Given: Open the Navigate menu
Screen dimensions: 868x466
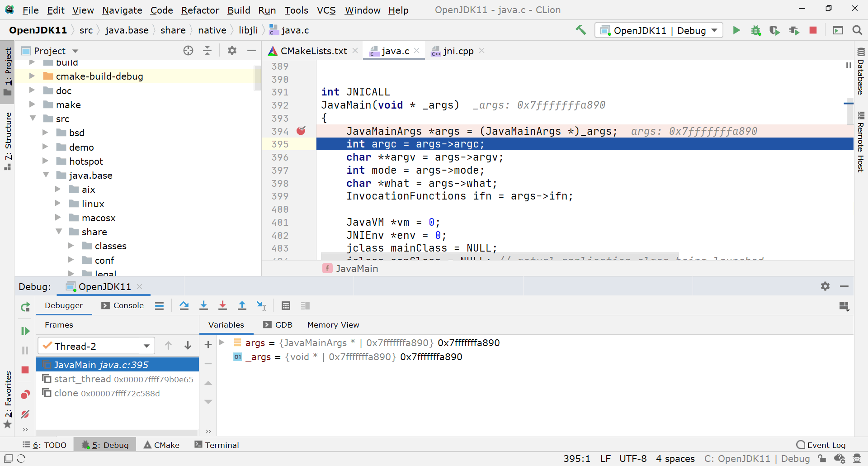Looking at the screenshot, I should (122, 10).
